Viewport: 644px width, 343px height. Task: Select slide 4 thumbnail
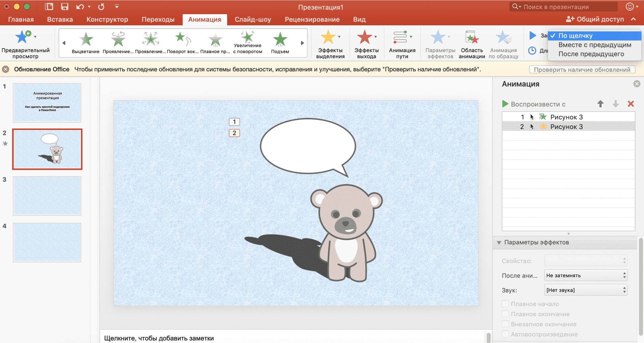tap(47, 243)
